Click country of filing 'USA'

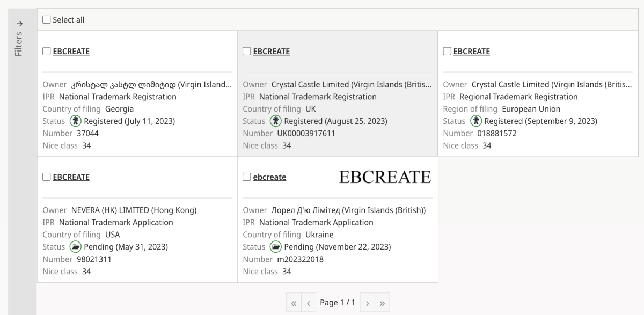click(113, 235)
